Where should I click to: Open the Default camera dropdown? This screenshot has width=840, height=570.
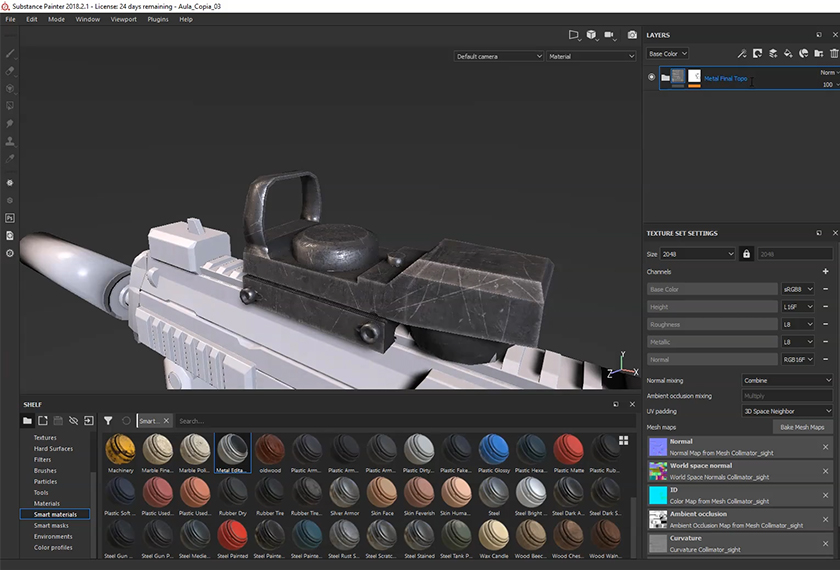[x=498, y=57]
